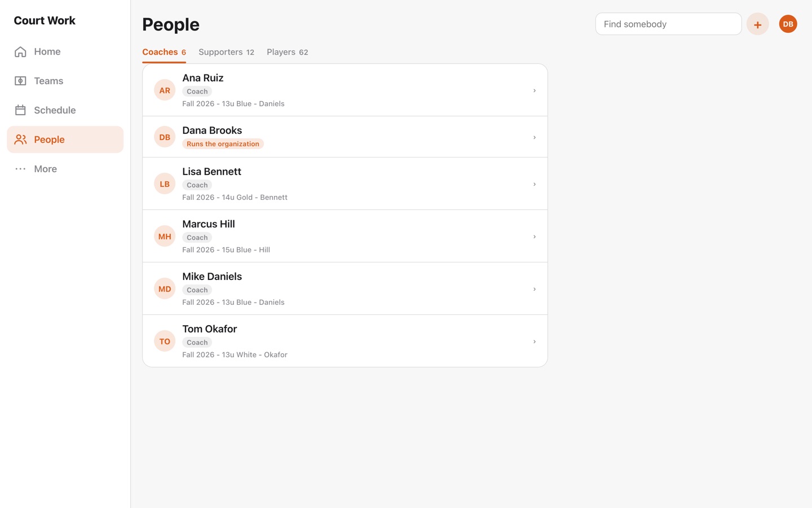
Task: Open the More ellipsis menu icon
Action: [x=20, y=169]
